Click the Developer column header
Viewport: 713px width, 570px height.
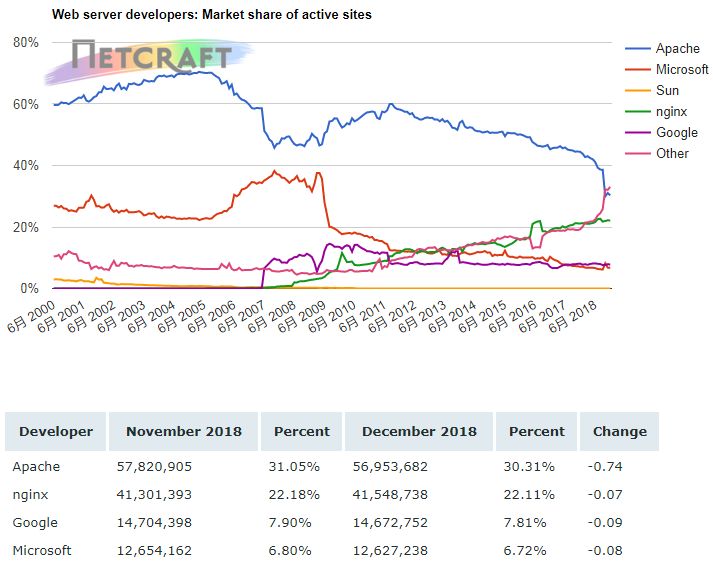(x=56, y=431)
